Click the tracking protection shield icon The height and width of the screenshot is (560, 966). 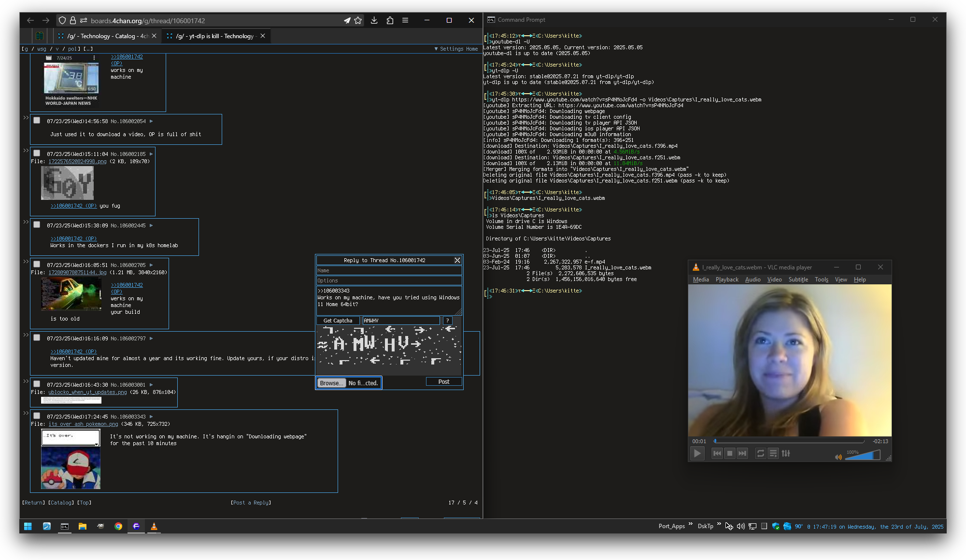(x=62, y=20)
